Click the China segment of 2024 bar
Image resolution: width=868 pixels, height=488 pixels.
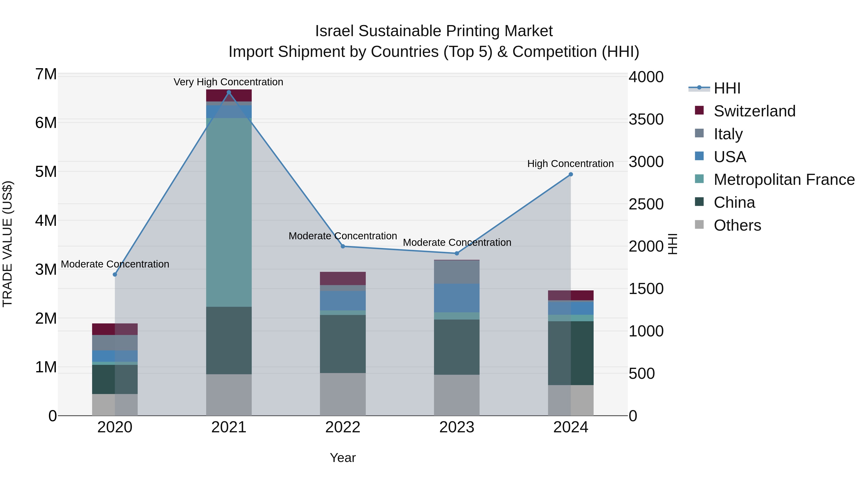pyautogui.click(x=571, y=353)
